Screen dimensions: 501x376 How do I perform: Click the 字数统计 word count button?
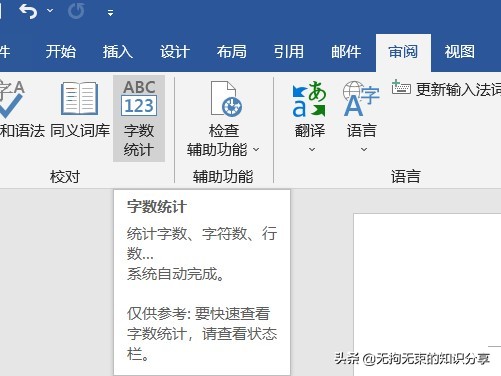139,118
